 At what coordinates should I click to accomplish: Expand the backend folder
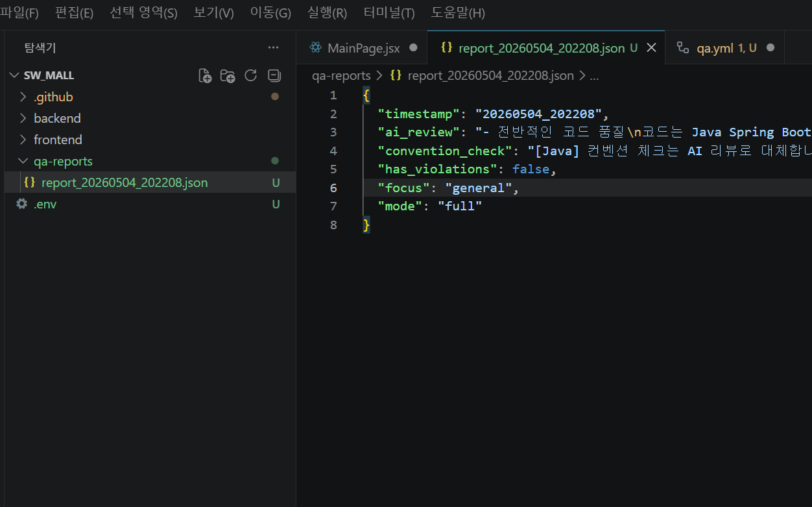23,118
